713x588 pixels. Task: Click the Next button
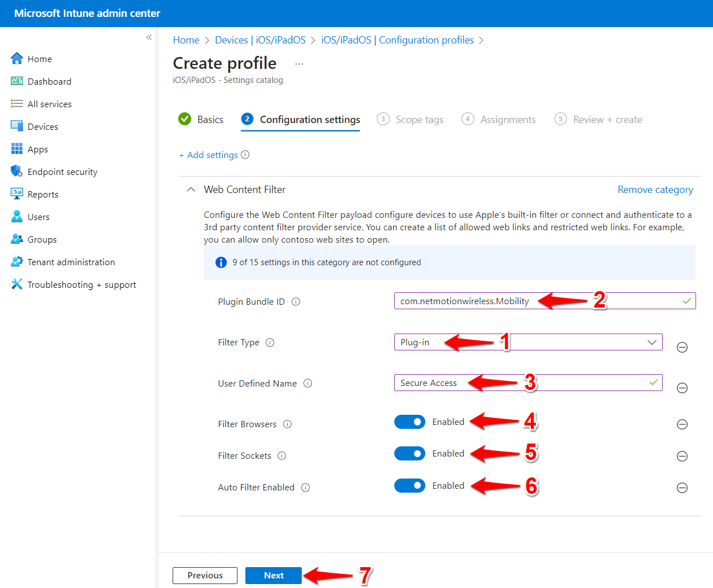[x=274, y=576]
